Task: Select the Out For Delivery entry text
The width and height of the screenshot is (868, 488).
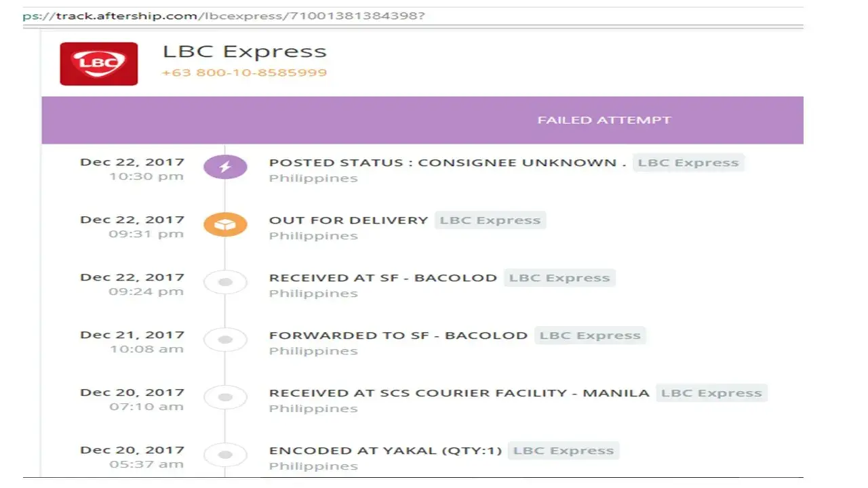Action: [x=349, y=220]
